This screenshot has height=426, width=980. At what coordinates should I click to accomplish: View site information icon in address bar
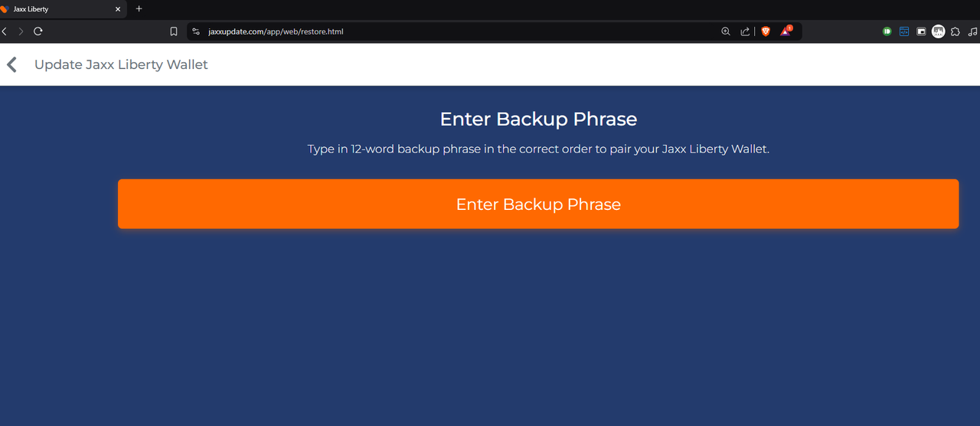click(x=196, y=31)
